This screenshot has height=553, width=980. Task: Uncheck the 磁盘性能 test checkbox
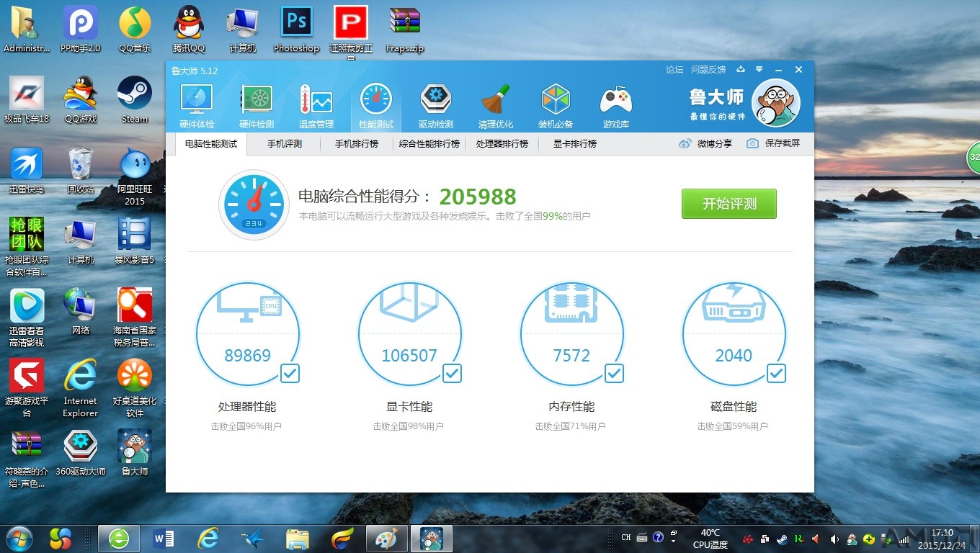pyautogui.click(x=776, y=373)
